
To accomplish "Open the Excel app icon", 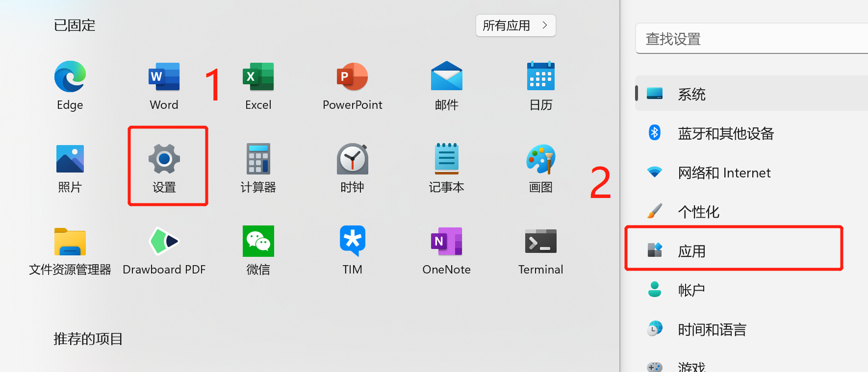I will click(x=258, y=76).
